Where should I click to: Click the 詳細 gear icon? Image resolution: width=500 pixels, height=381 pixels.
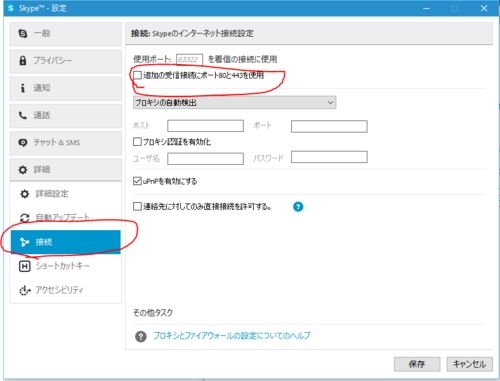click(23, 170)
